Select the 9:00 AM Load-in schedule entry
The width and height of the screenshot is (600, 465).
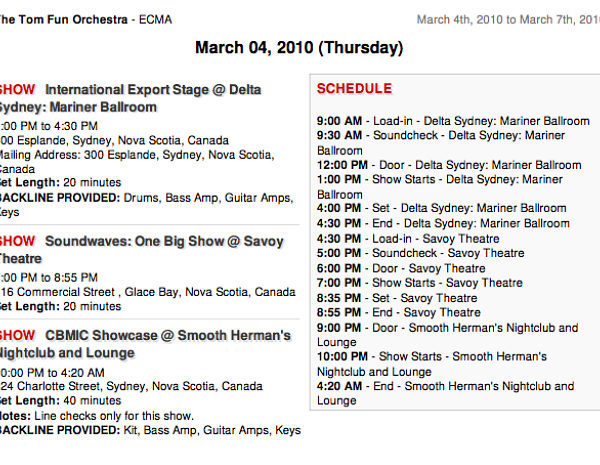click(x=453, y=121)
